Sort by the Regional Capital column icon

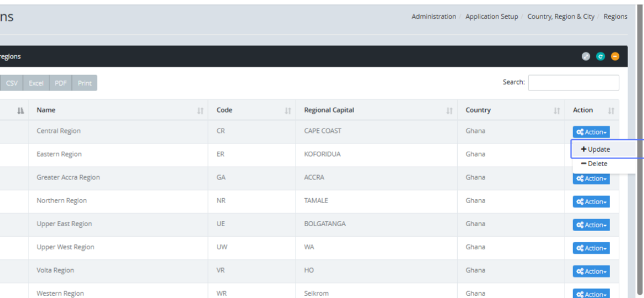click(449, 110)
